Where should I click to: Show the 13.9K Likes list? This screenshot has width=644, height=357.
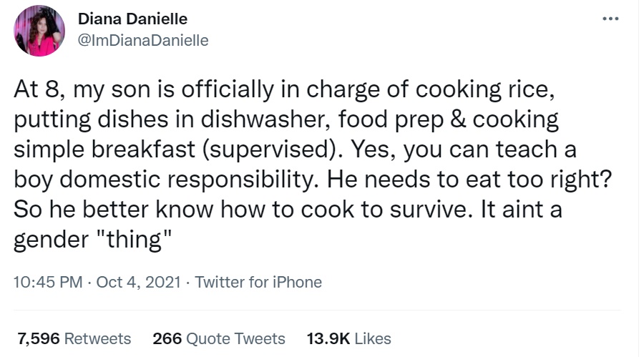[x=349, y=338]
